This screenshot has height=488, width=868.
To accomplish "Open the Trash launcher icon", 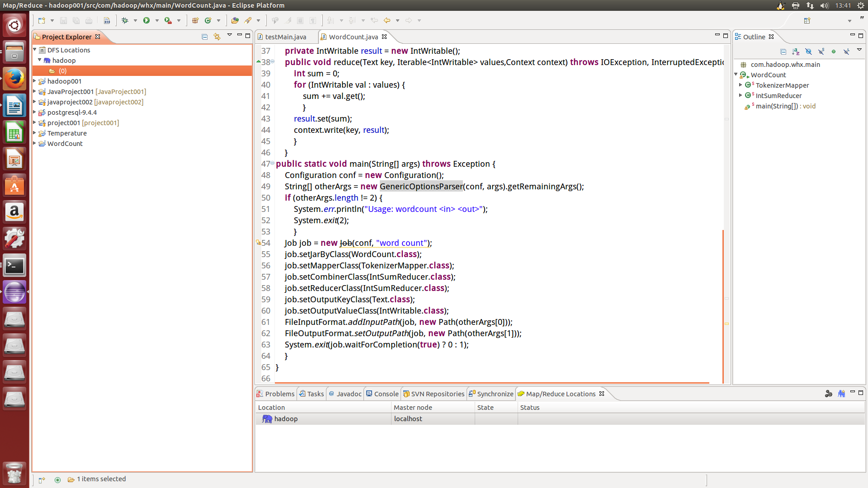I will click(x=14, y=473).
